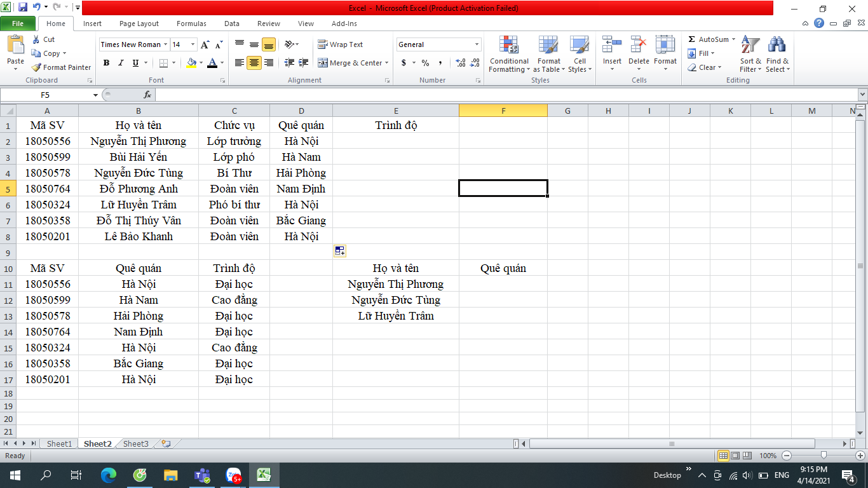Click the Delete cells icon
The image size is (868, 488).
pyautogui.click(x=639, y=45)
